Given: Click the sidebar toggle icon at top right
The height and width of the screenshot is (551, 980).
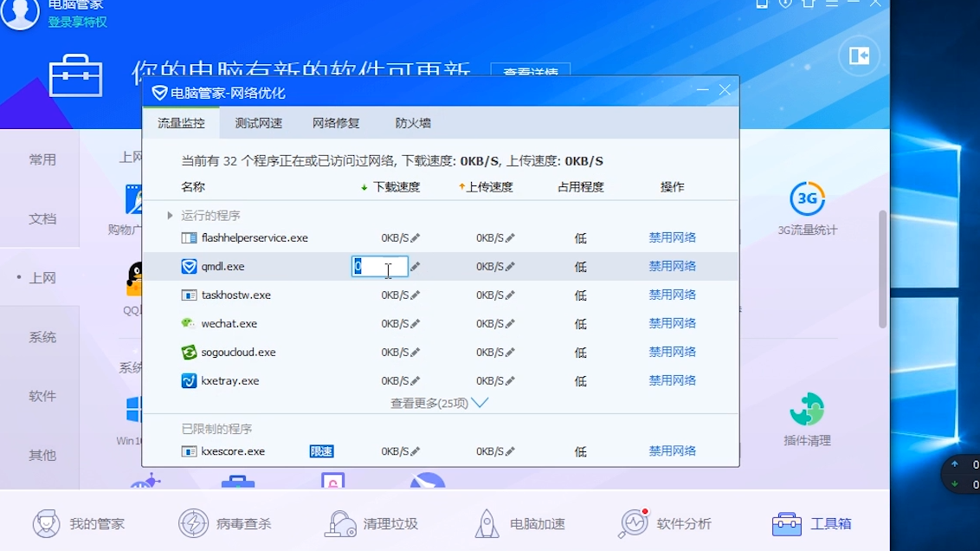Looking at the screenshot, I should 860,56.
